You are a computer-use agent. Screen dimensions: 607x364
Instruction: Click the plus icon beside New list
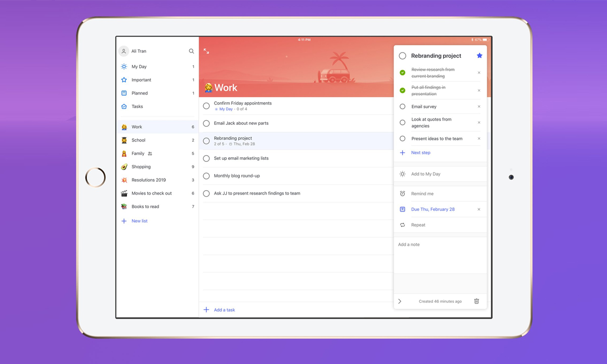[124, 221]
